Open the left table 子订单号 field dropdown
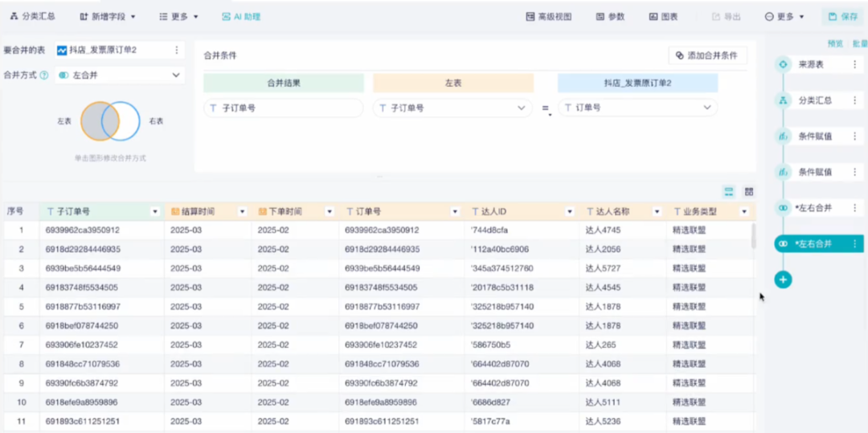The image size is (868, 433). 452,108
